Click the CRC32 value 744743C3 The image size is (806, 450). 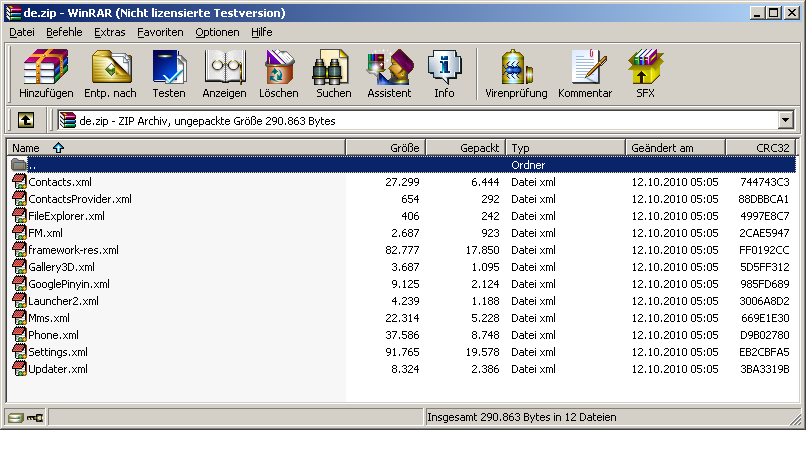(764, 182)
